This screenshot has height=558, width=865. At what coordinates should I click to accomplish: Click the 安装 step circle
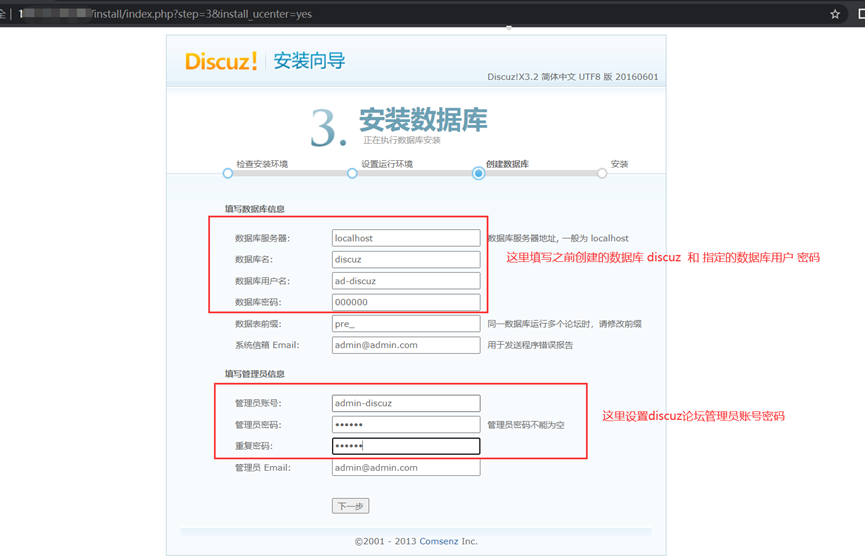[x=602, y=173]
